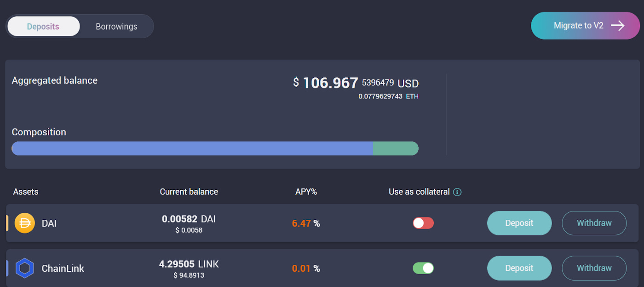Click the 6.47 % APY value
644x287 pixels.
tap(306, 223)
